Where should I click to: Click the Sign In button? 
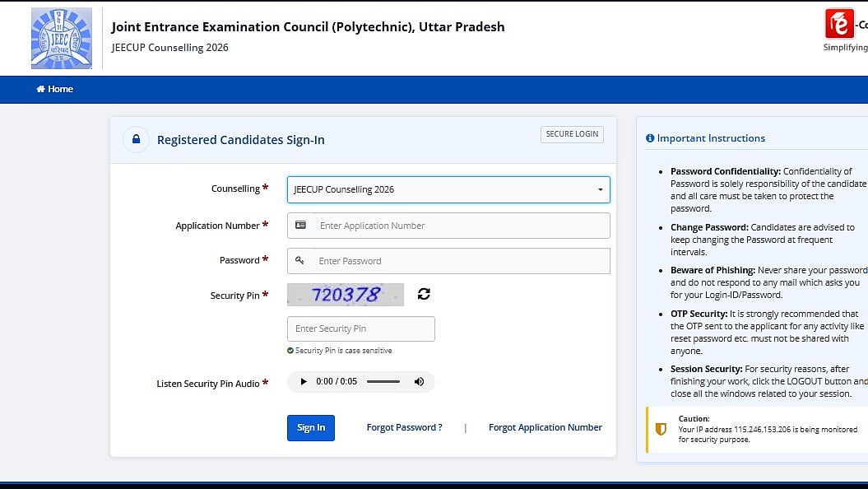[310, 427]
